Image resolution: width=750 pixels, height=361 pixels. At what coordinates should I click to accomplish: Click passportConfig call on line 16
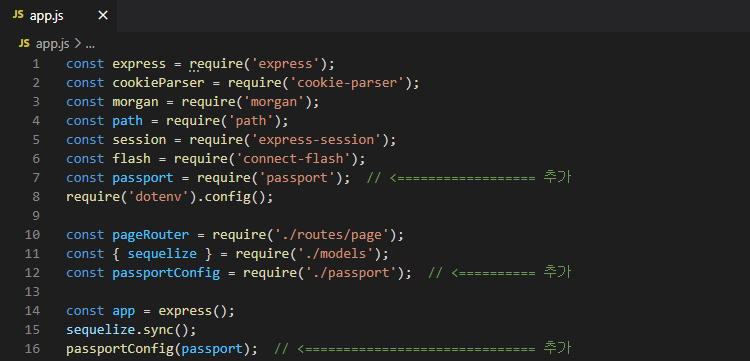(x=120, y=349)
